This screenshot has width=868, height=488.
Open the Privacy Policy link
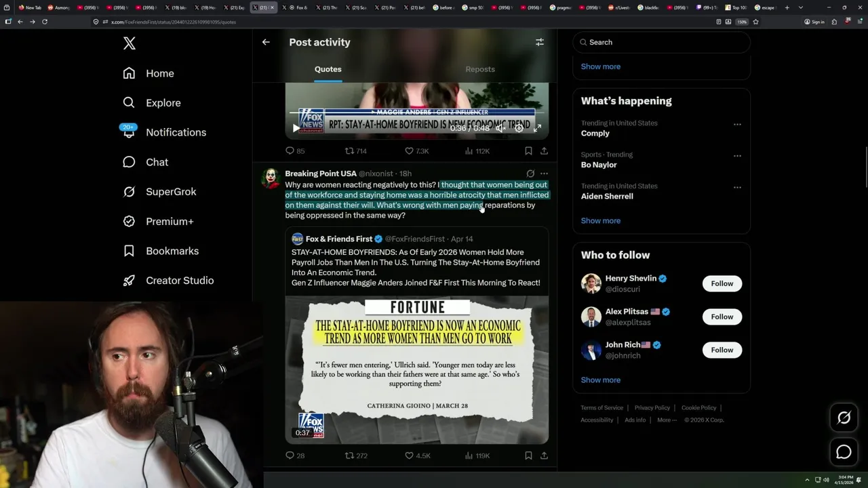point(652,408)
